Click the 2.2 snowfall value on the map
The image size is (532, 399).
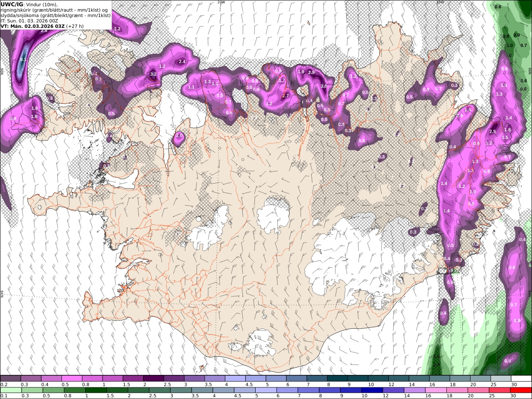point(117,29)
